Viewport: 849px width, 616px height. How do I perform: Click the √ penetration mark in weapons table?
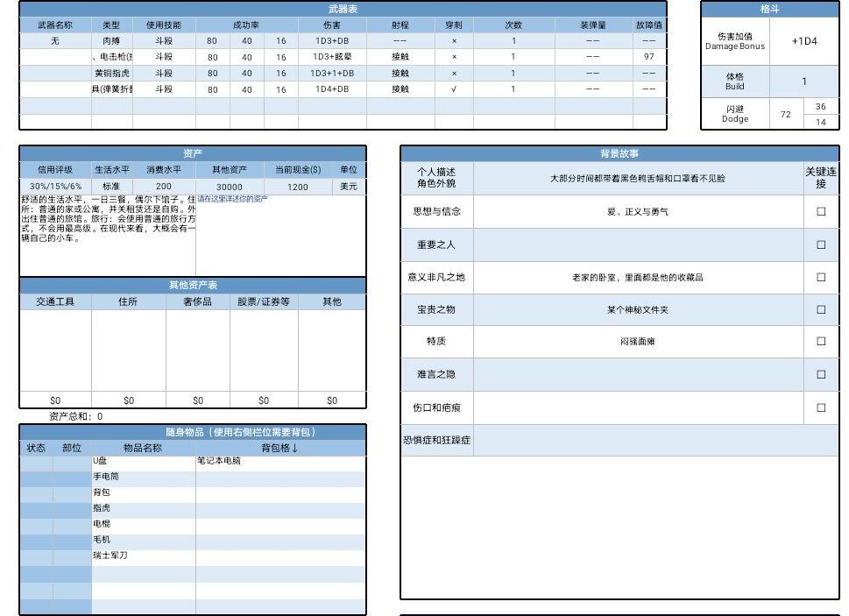pyautogui.click(x=453, y=89)
